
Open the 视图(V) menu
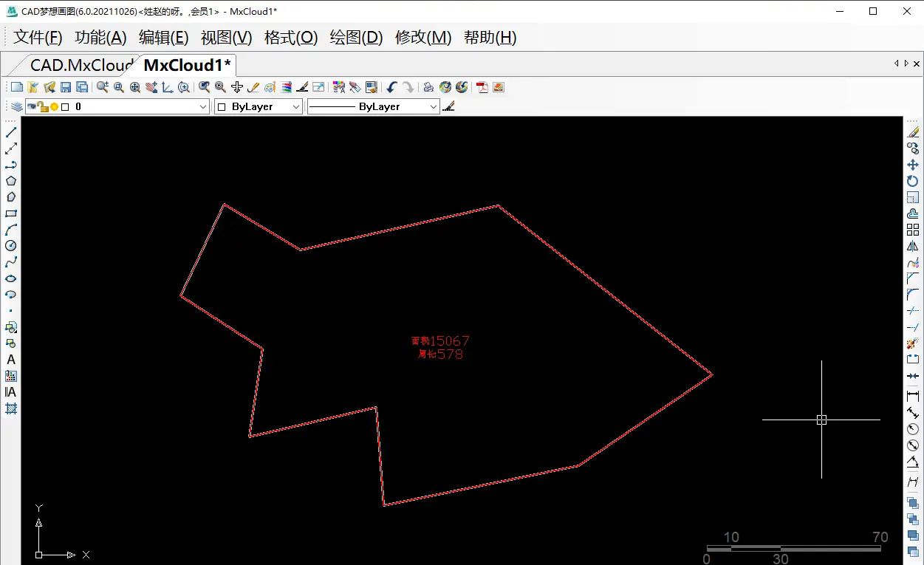[x=227, y=38]
